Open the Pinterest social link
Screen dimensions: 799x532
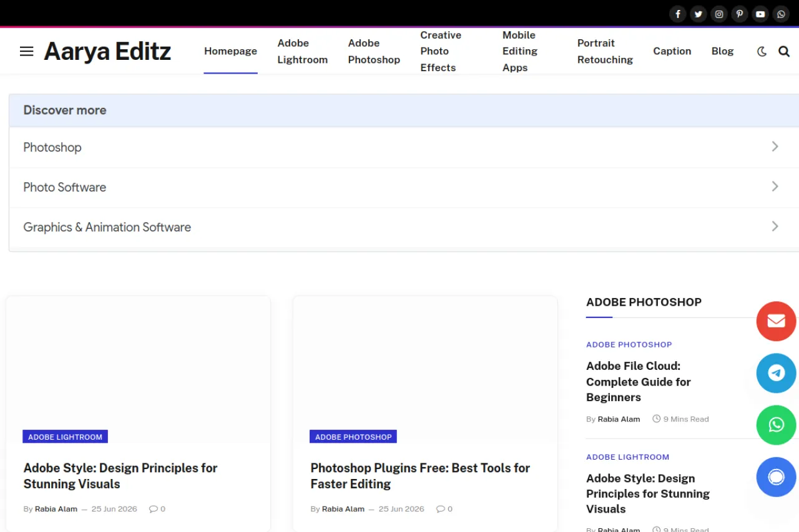tap(740, 14)
